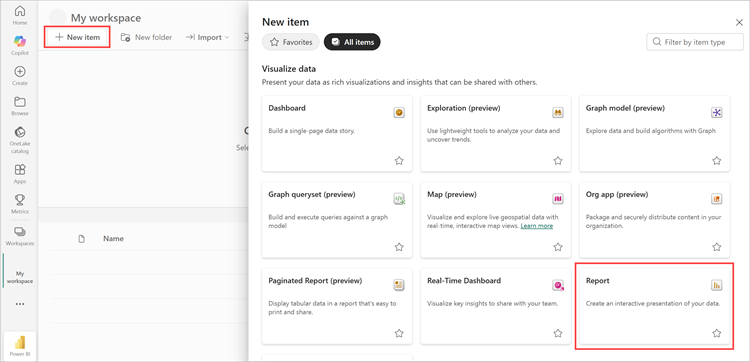Screen dimensions: 750x362
Task: Open Home in the left navigation
Action: click(20, 15)
